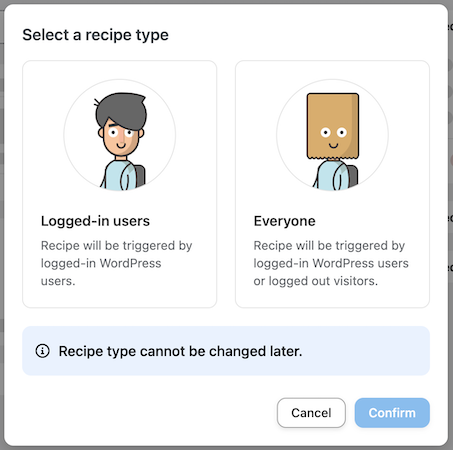
Task: Click the 'Logged-in users' heading
Action: coord(95,221)
